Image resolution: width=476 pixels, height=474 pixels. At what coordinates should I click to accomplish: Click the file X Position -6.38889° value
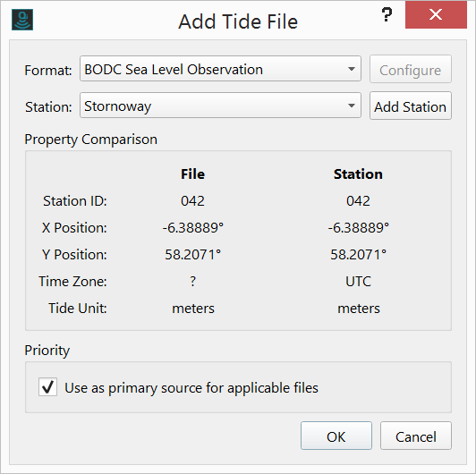pyautogui.click(x=193, y=227)
